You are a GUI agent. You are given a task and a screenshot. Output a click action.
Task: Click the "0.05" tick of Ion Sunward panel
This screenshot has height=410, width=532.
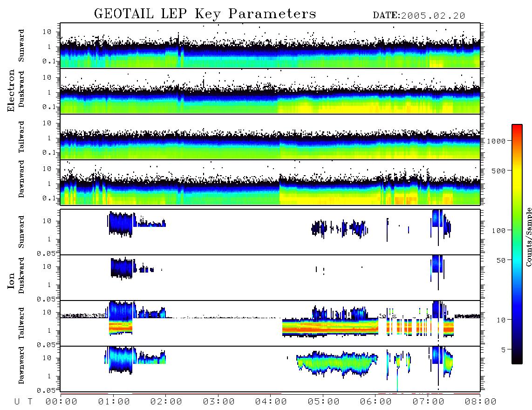(46, 253)
